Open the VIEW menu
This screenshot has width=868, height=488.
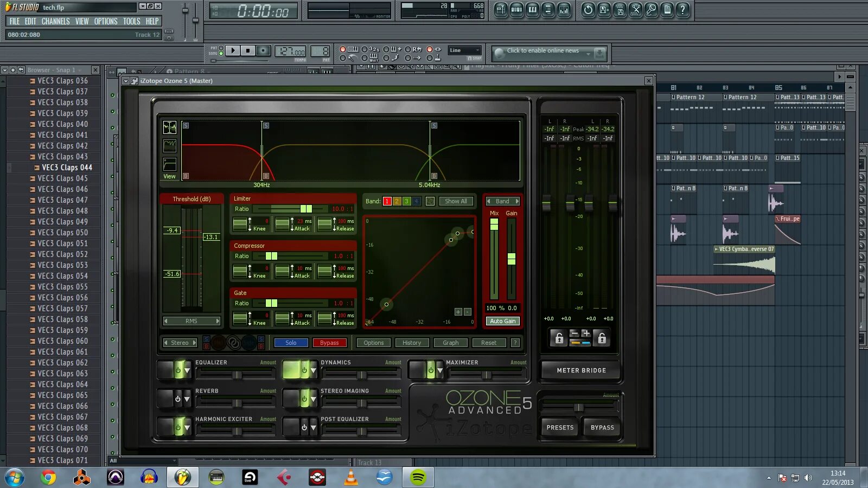pos(82,21)
